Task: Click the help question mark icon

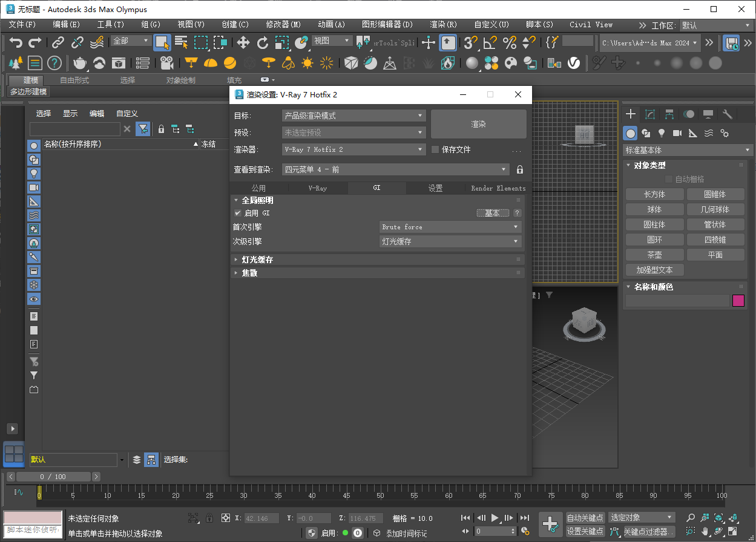Action: pos(54,63)
